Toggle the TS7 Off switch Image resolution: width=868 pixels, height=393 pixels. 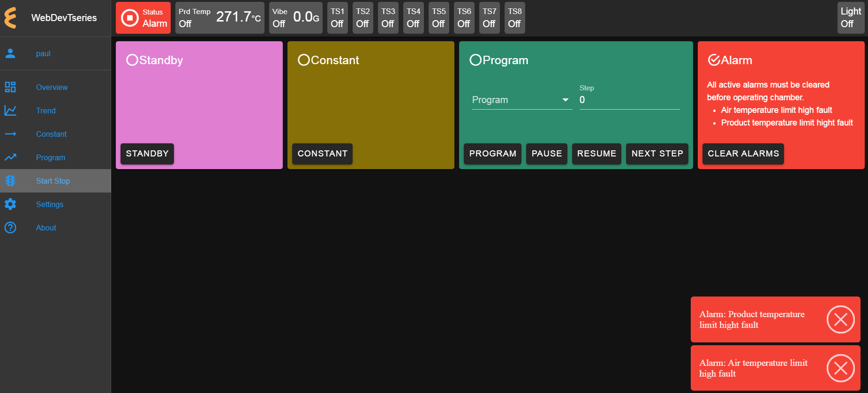coord(490,18)
